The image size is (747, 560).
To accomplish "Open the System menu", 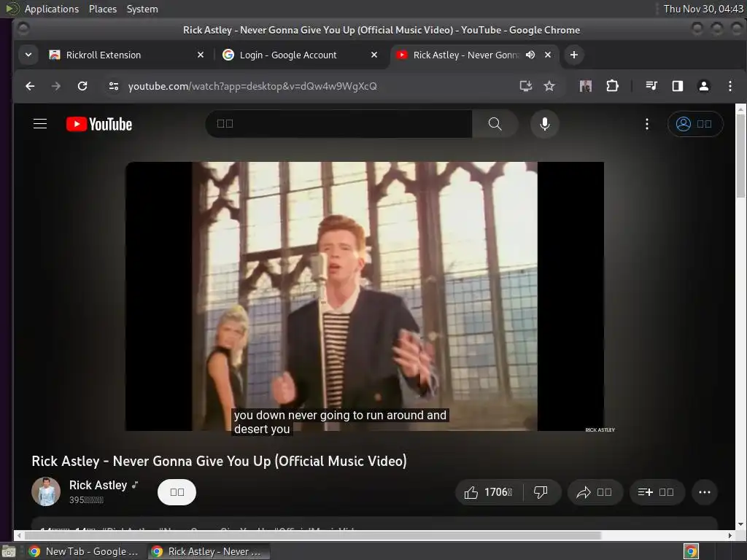I will coord(142,9).
